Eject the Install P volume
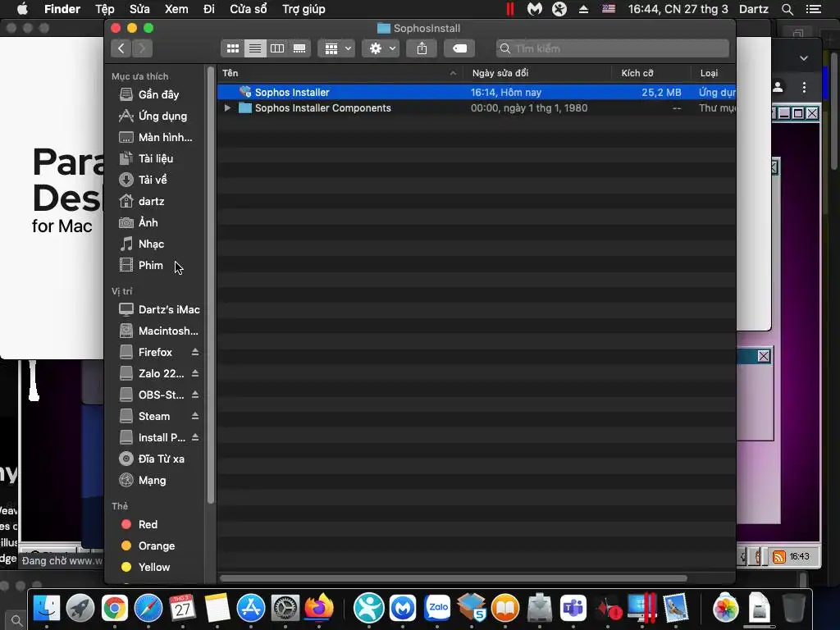This screenshot has width=840, height=630. coord(195,438)
